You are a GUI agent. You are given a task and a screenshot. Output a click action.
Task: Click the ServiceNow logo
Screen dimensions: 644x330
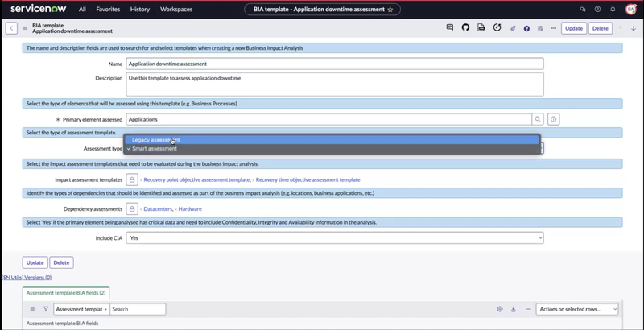(38, 9)
